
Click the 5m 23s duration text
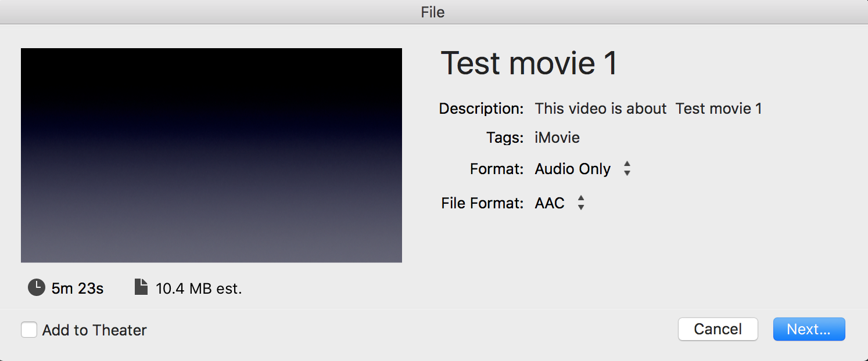tap(77, 288)
